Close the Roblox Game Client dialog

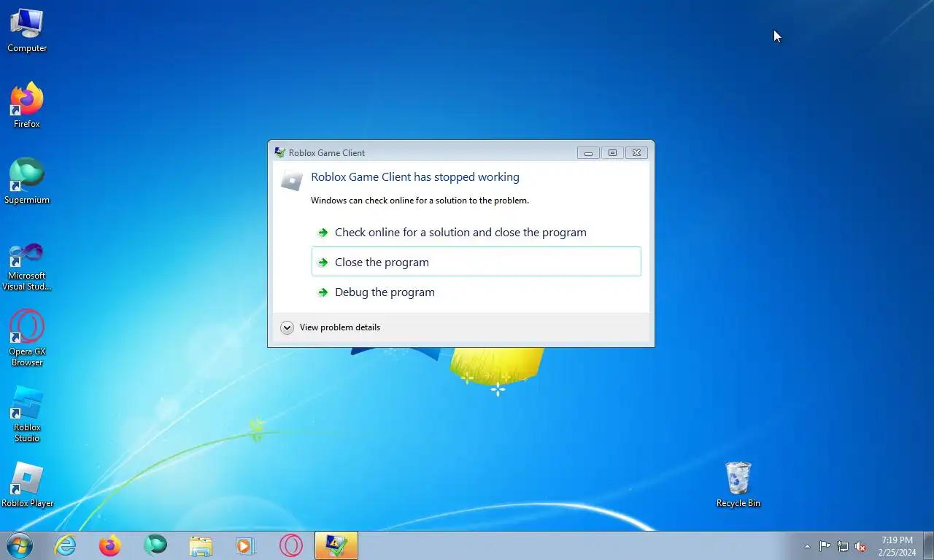click(636, 152)
